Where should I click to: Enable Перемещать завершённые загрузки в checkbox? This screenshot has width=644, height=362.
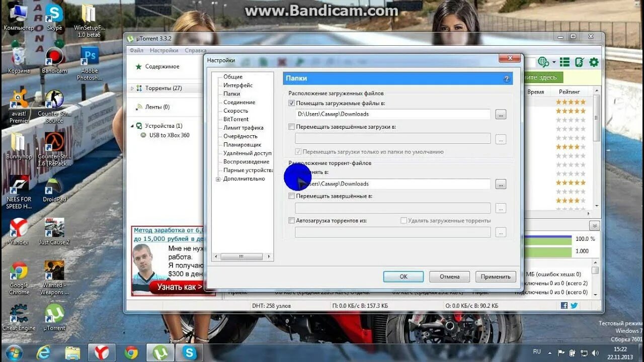291,127
